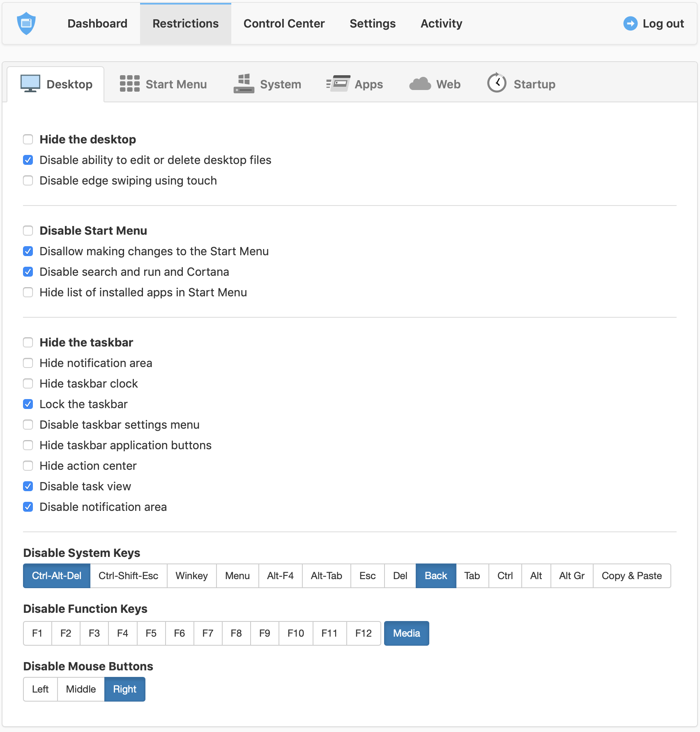Open the Control Center menu
The height and width of the screenshot is (732, 700).
284,23
